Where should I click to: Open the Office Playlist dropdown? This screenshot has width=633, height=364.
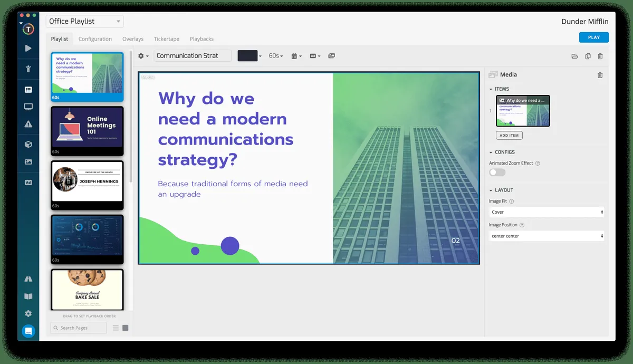[x=84, y=22]
